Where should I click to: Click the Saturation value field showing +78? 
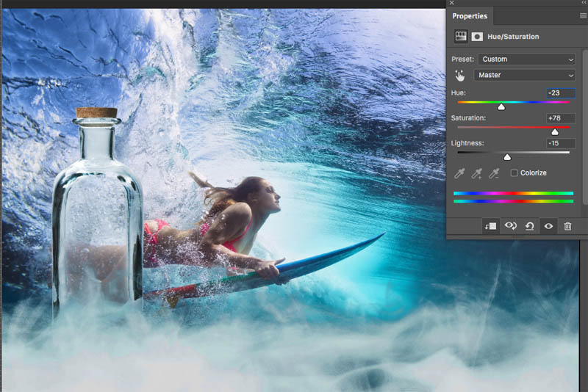[x=561, y=118]
